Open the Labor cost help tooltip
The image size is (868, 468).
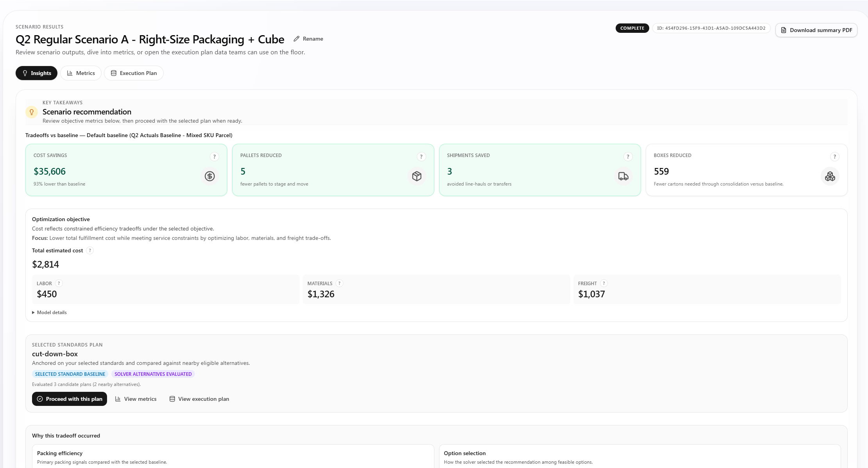[x=59, y=283]
